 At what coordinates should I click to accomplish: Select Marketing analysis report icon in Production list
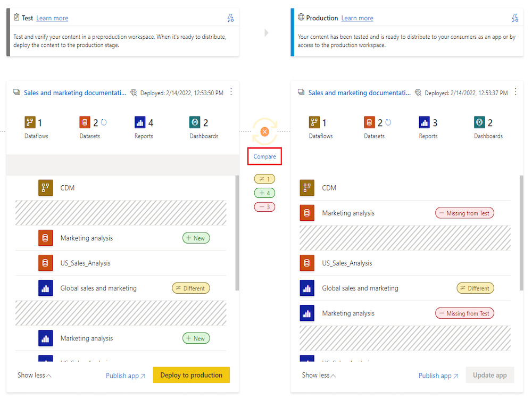(x=307, y=313)
